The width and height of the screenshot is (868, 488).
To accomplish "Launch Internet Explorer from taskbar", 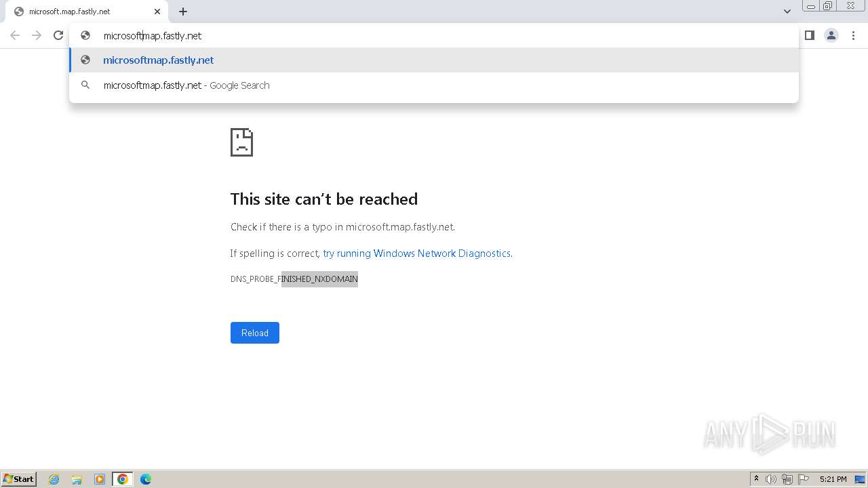I will (54, 479).
